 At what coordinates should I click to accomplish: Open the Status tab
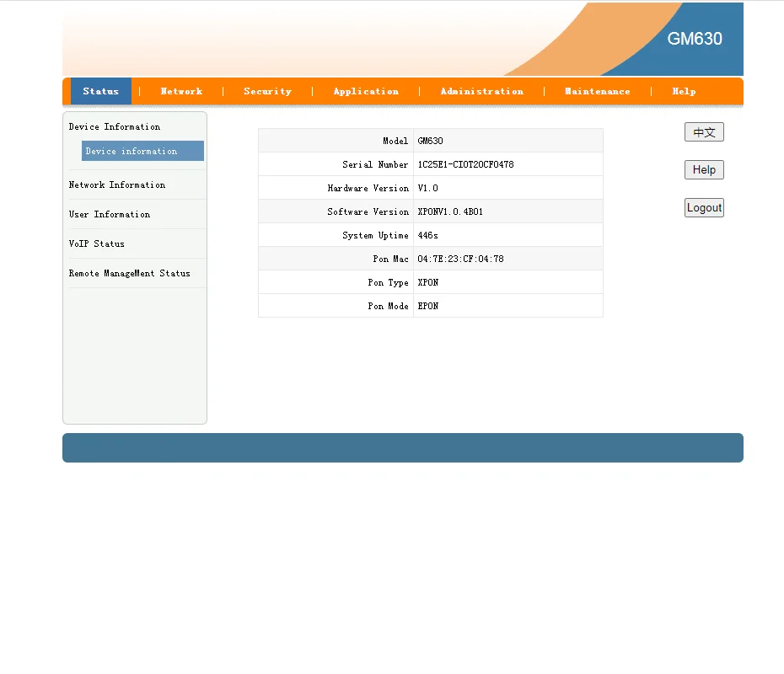pos(101,92)
